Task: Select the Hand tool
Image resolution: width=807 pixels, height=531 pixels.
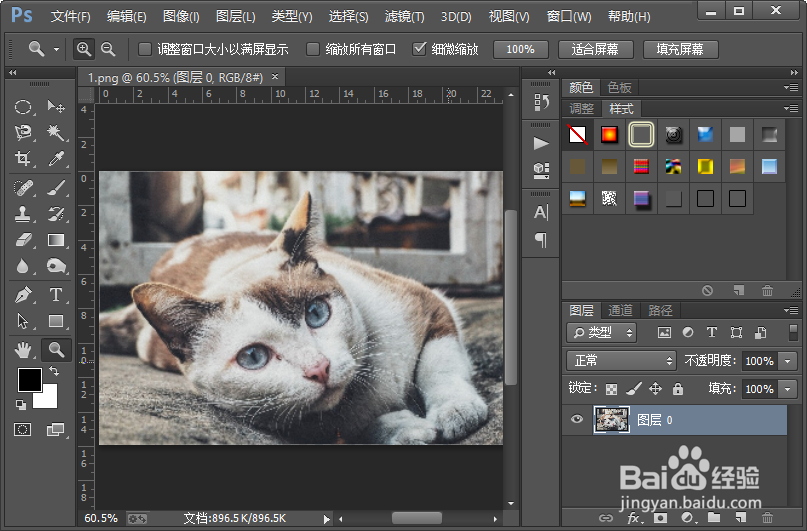Action: tap(23, 350)
